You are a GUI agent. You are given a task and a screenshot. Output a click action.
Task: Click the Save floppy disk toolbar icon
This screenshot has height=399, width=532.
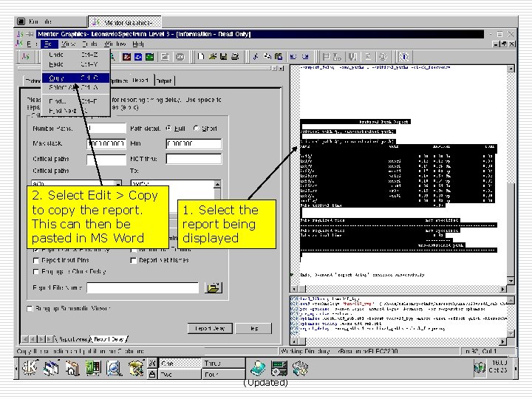(224, 57)
